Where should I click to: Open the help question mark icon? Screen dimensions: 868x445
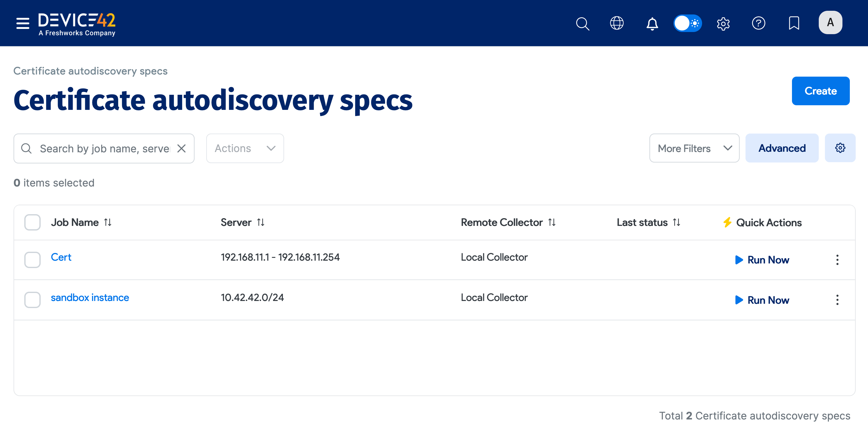[x=759, y=24]
